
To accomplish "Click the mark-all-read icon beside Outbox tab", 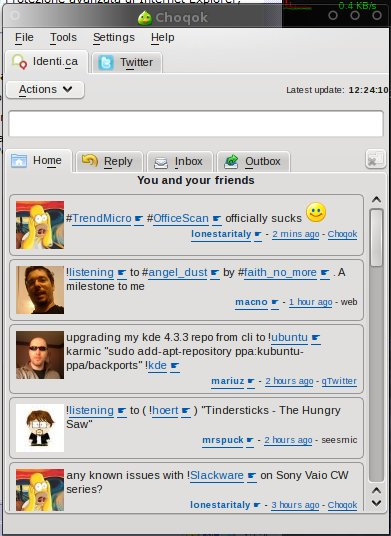I will (x=375, y=159).
